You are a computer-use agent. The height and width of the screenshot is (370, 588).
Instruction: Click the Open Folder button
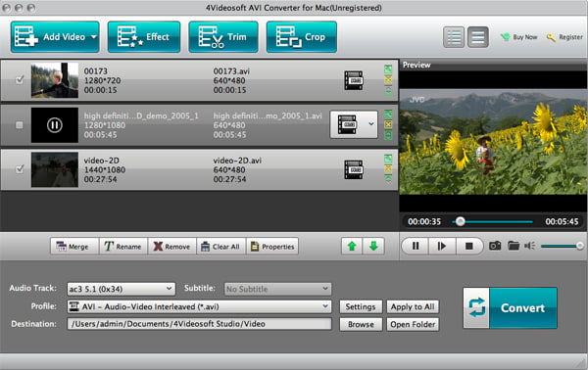(413, 324)
